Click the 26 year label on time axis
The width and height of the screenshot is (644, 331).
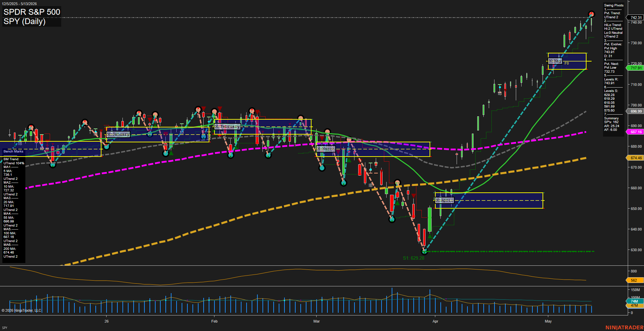pos(107,321)
